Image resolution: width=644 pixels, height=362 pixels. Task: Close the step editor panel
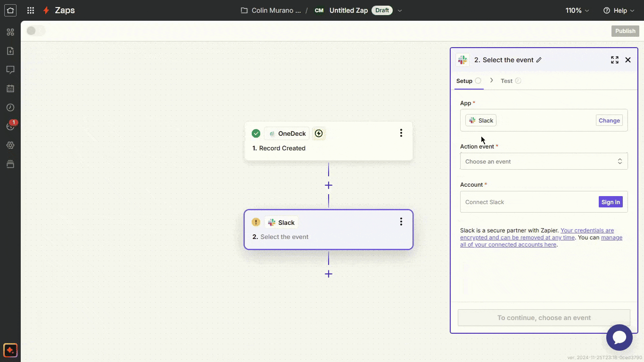click(628, 60)
